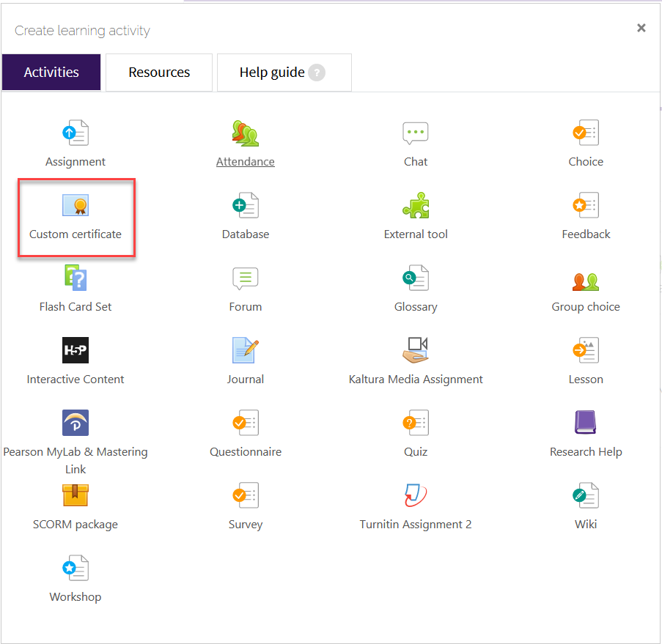Image resolution: width=662 pixels, height=644 pixels.
Task: Switch to the Activities tab
Action: coord(51,72)
